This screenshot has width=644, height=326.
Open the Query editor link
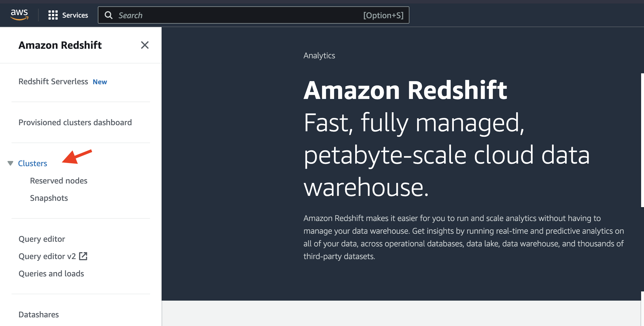(42, 239)
